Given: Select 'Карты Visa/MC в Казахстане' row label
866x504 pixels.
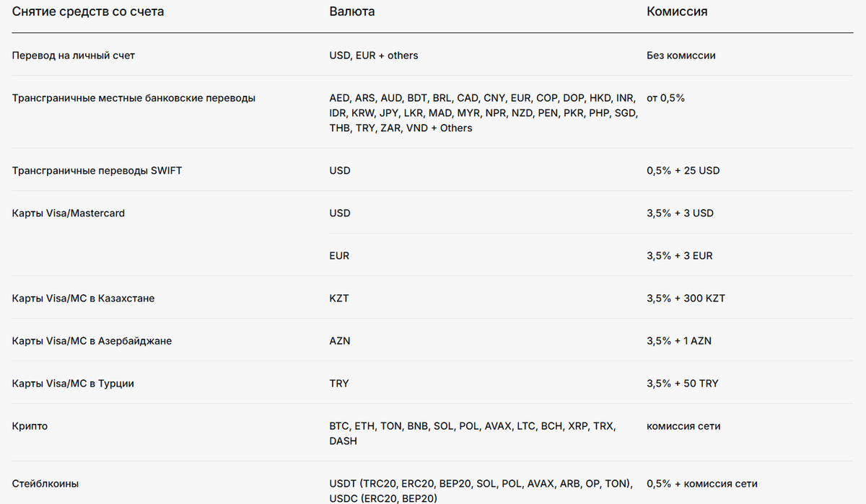Looking at the screenshot, I should coord(83,299).
